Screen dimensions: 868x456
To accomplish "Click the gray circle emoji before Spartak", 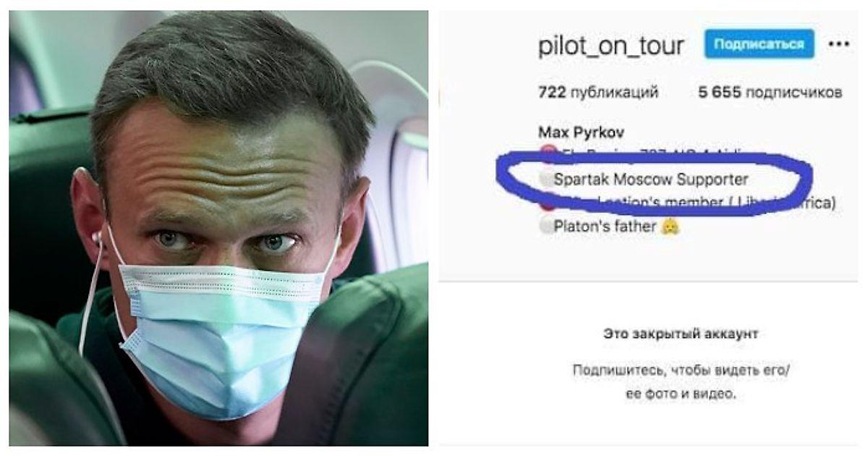I will point(546,179).
